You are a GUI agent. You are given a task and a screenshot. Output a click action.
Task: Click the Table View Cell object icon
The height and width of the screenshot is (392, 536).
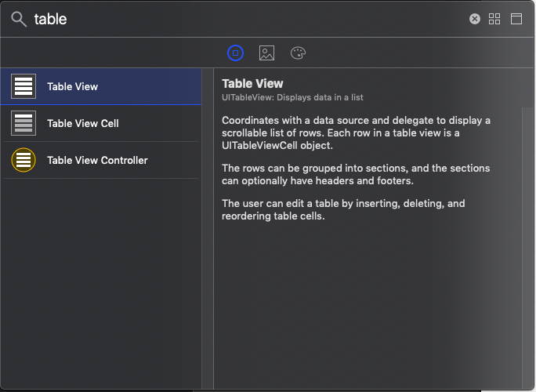click(24, 123)
